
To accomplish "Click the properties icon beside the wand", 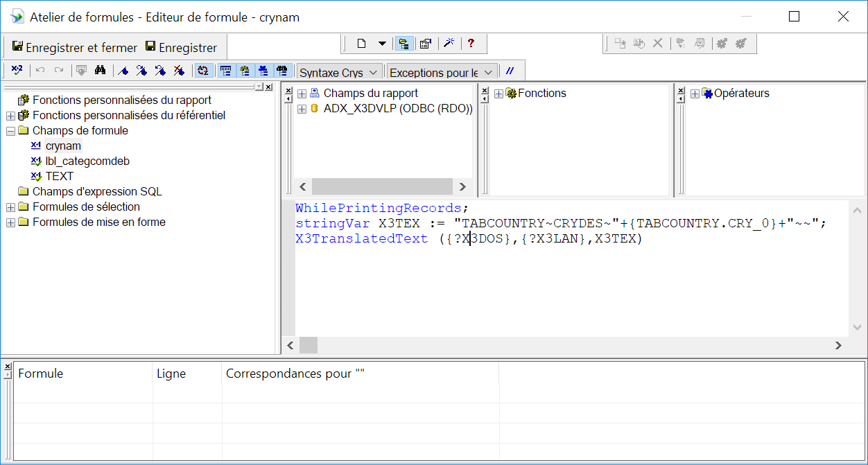I will tap(426, 44).
